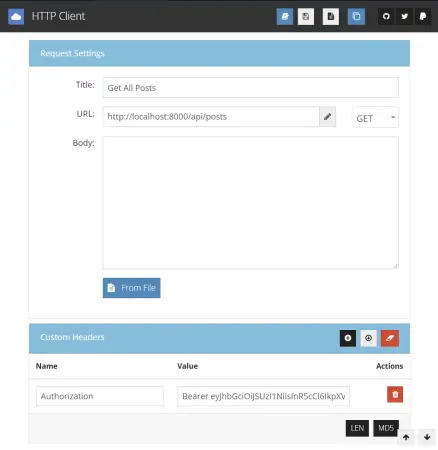Click into the URL input field
The image size is (438, 450).
pyautogui.click(x=211, y=117)
